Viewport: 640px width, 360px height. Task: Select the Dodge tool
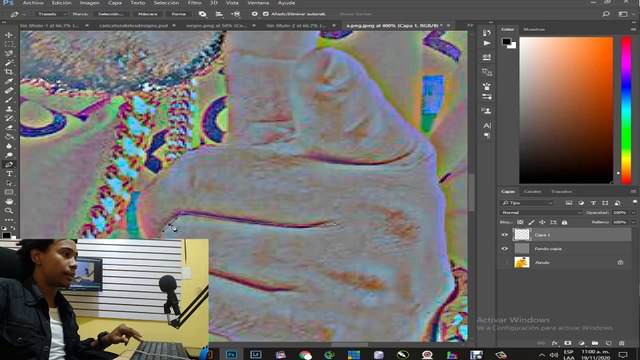click(9, 156)
